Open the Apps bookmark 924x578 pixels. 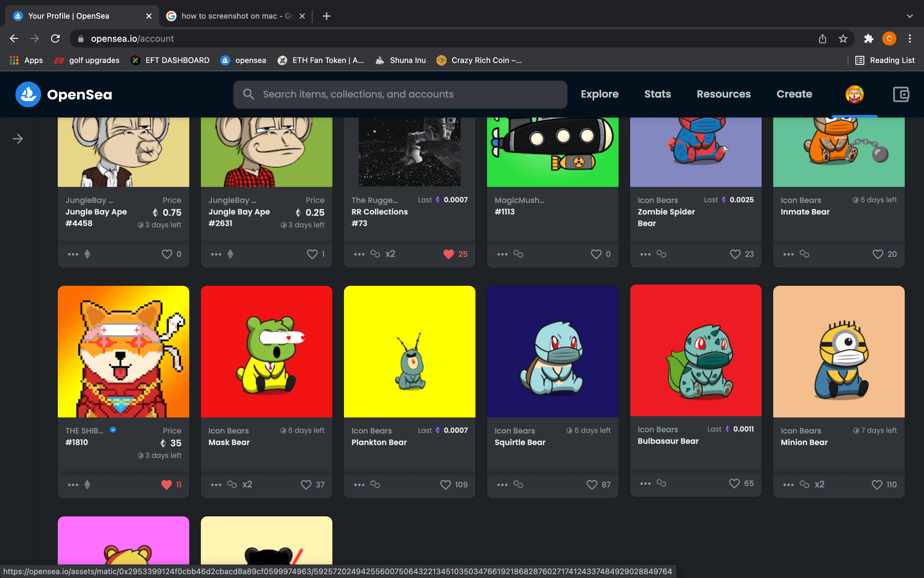(26, 60)
